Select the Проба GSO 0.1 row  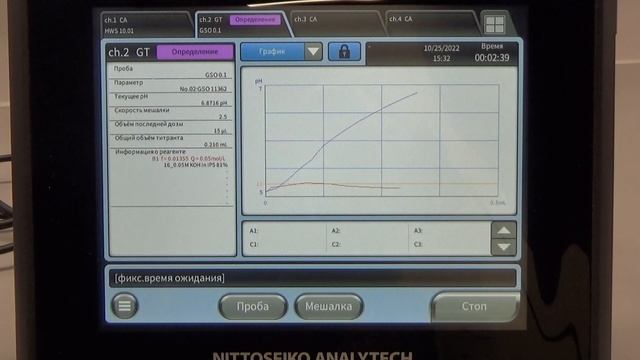point(171,71)
